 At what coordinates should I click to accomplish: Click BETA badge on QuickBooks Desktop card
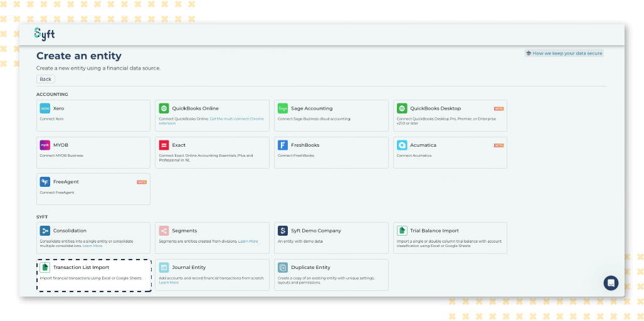[x=499, y=109]
